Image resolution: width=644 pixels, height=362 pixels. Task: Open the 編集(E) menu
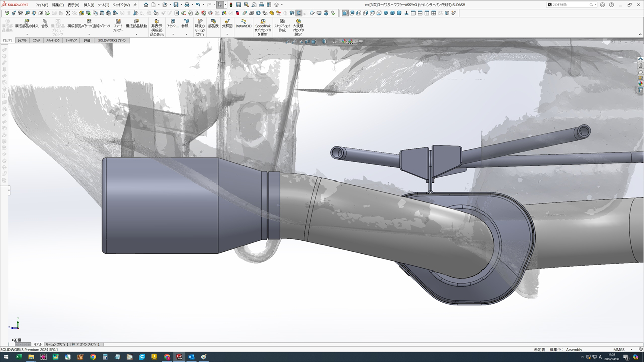point(58,5)
